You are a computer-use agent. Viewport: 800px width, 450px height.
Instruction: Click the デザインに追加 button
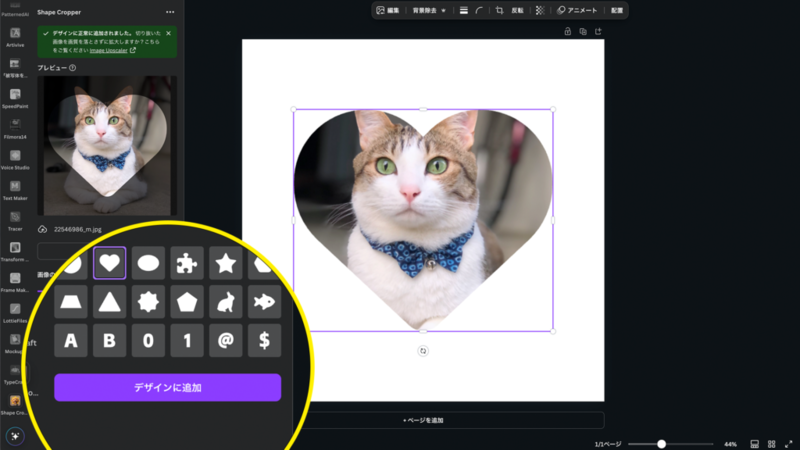coord(167,388)
